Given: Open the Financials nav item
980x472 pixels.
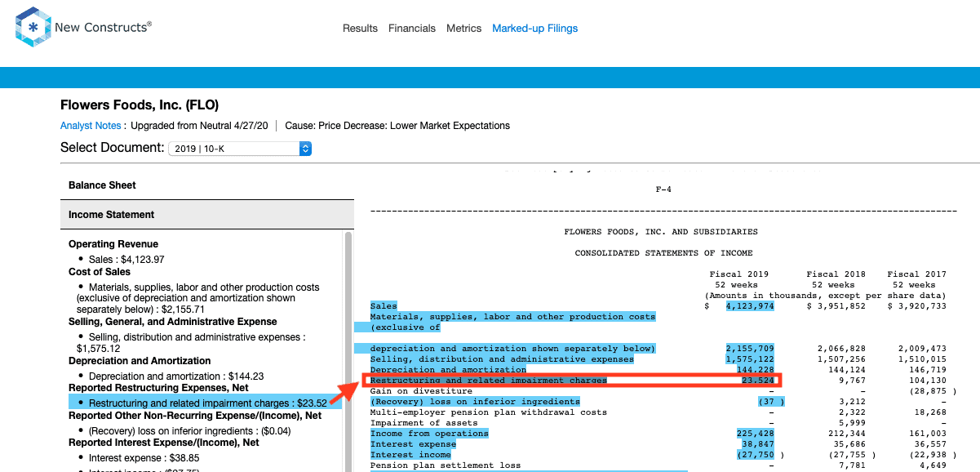Looking at the screenshot, I should [412, 29].
